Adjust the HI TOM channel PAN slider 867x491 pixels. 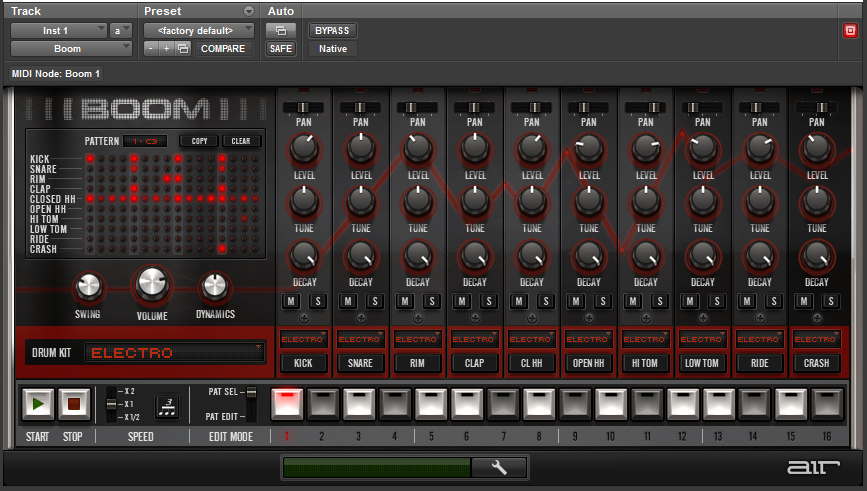pos(645,107)
